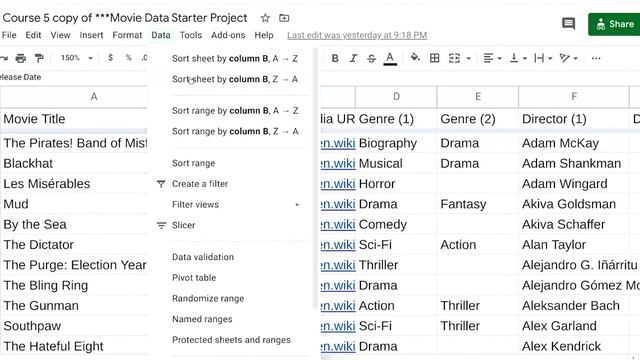Click the borders icon
Screen dimensions: 640x360
click(435, 58)
